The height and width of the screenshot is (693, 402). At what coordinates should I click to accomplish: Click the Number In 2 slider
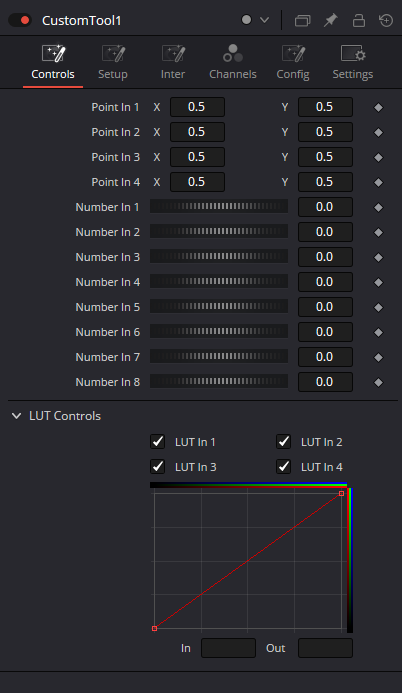tap(219, 231)
